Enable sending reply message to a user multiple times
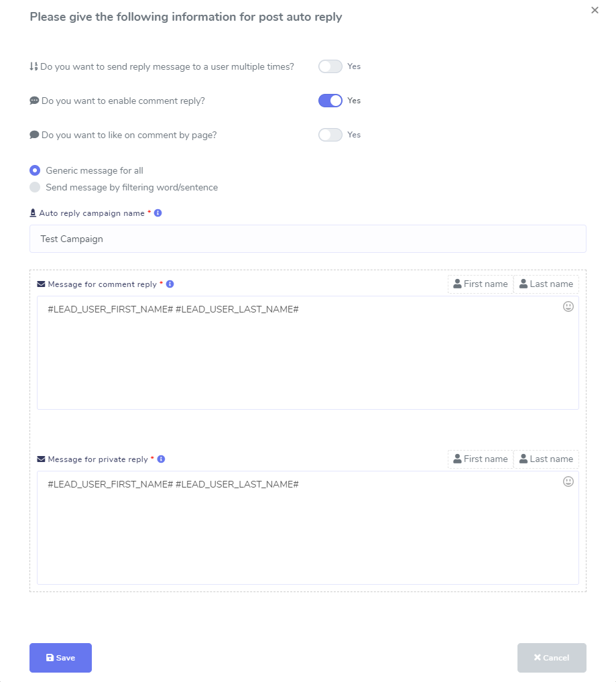The width and height of the screenshot is (616, 682). click(330, 66)
